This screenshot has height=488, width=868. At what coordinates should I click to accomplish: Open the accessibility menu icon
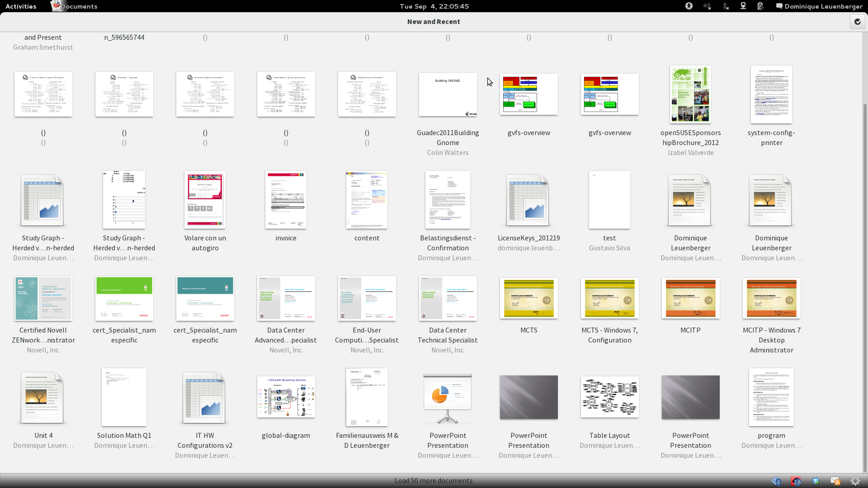coord(689,6)
